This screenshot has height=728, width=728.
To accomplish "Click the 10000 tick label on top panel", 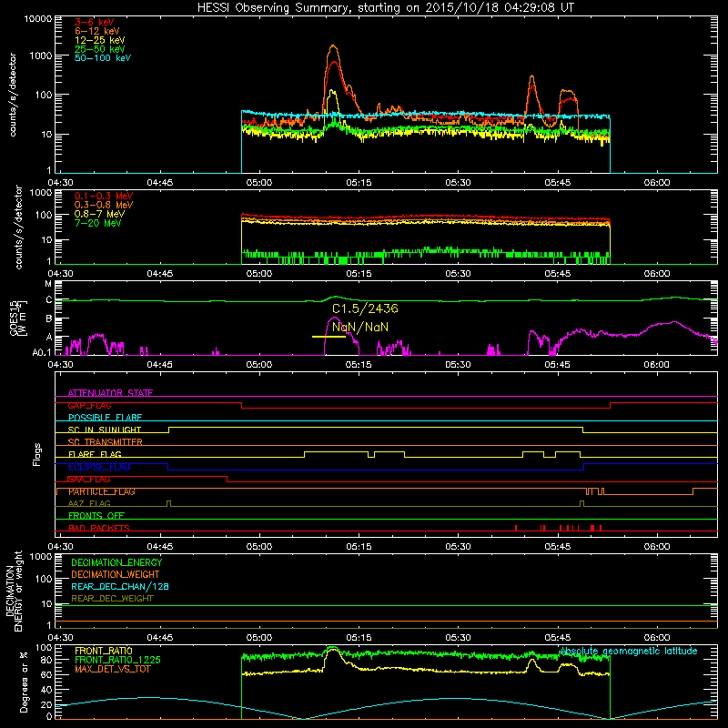I will pos(38,19).
